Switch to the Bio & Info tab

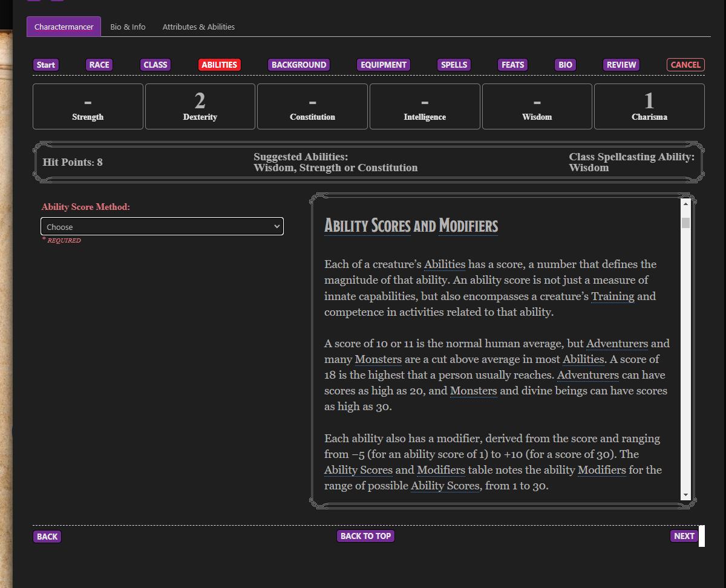(x=128, y=27)
